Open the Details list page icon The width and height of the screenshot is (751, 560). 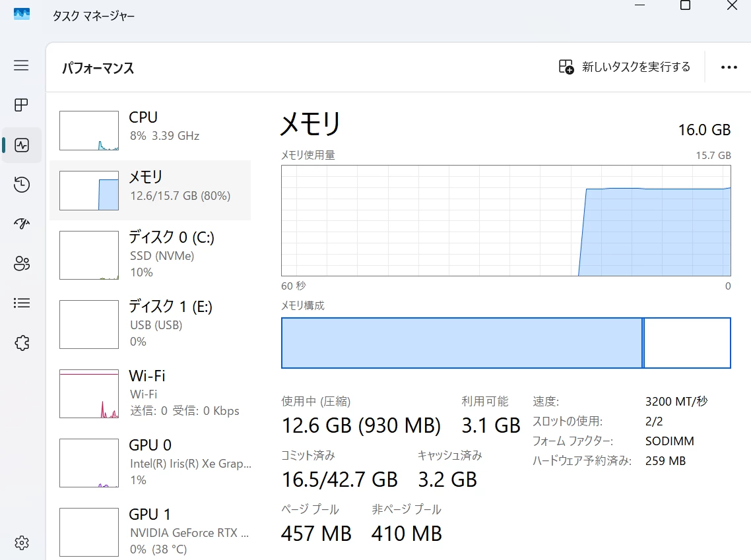pyautogui.click(x=22, y=303)
